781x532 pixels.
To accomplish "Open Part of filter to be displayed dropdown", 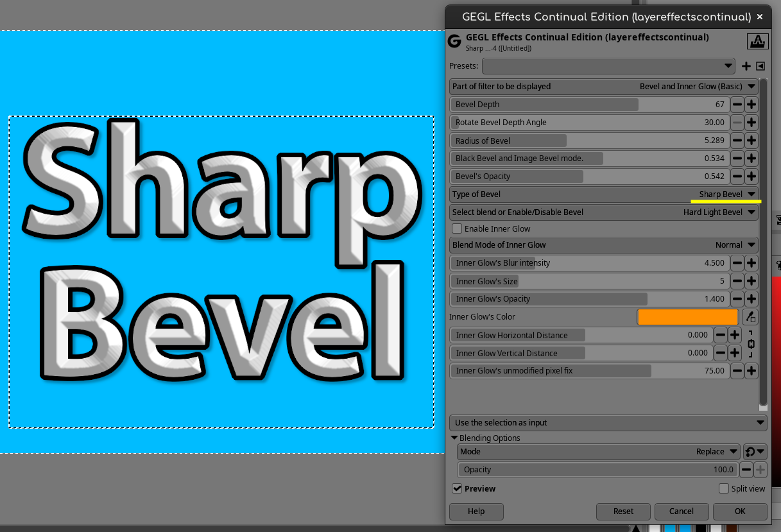I will click(x=604, y=87).
